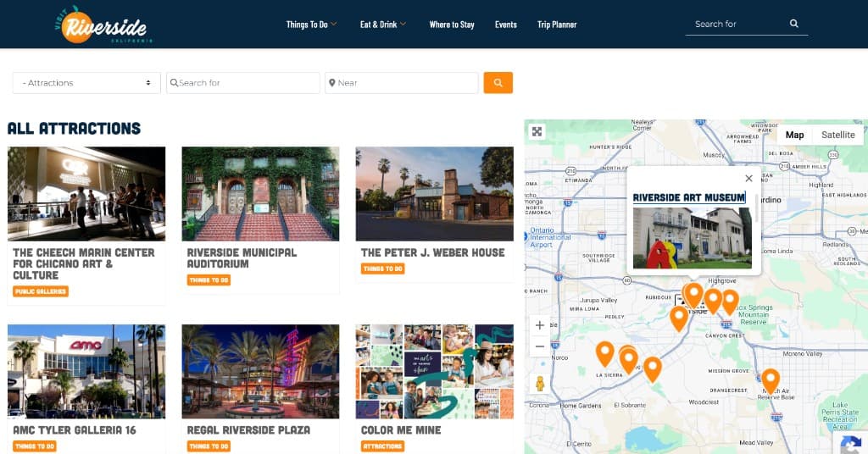Click the map pin near March Air Reserve Base
This screenshot has height=454, width=868.
pyautogui.click(x=770, y=381)
